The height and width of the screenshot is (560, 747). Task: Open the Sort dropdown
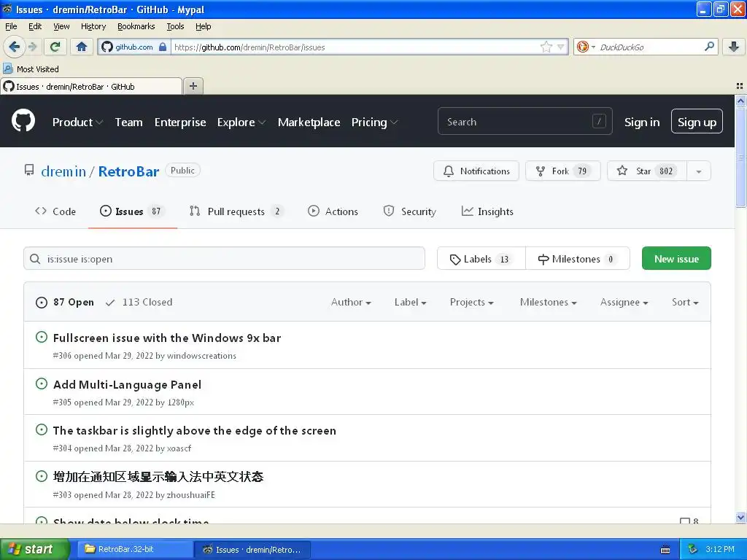685,303
